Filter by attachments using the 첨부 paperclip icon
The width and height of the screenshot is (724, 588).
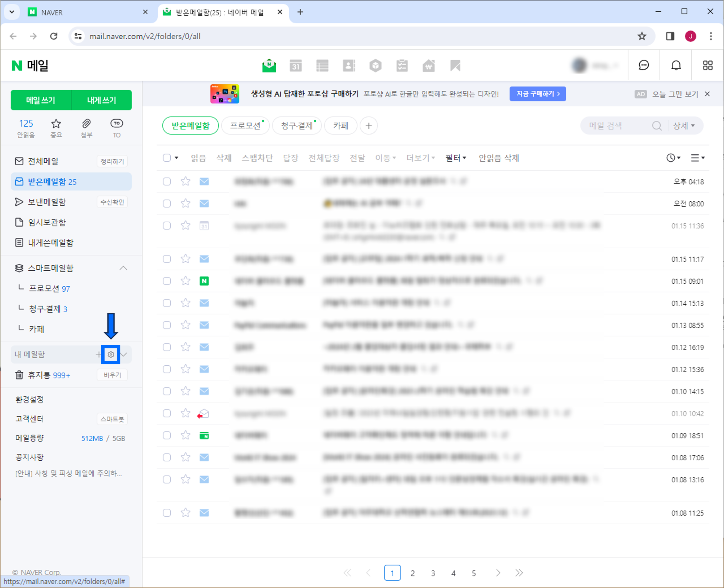(x=86, y=124)
